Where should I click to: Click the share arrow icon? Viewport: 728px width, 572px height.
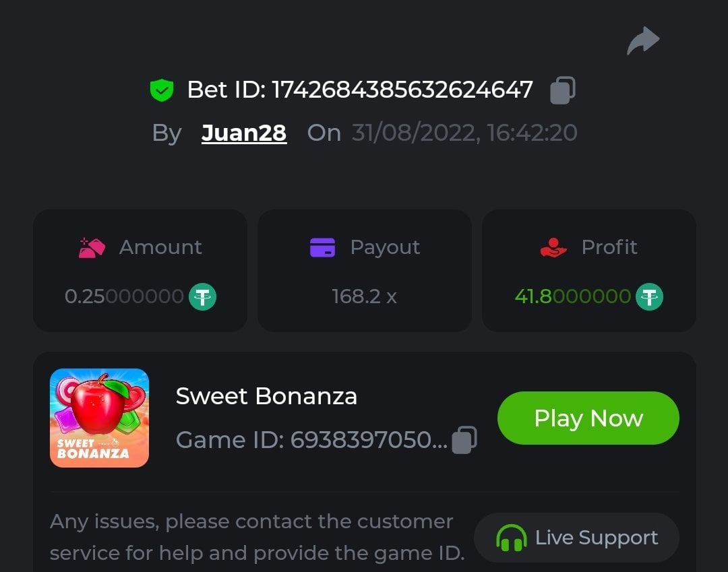(x=643, y=41)
